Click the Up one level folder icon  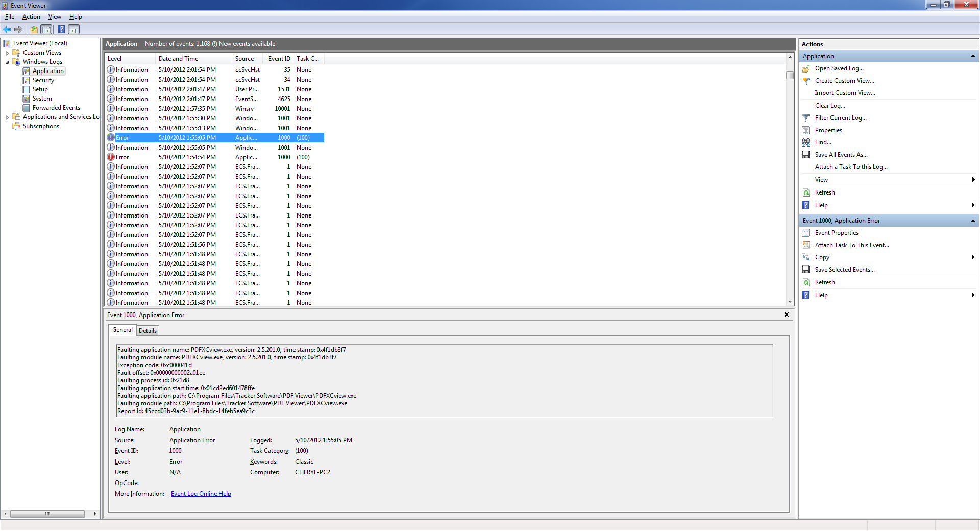[x=34, y=29]
